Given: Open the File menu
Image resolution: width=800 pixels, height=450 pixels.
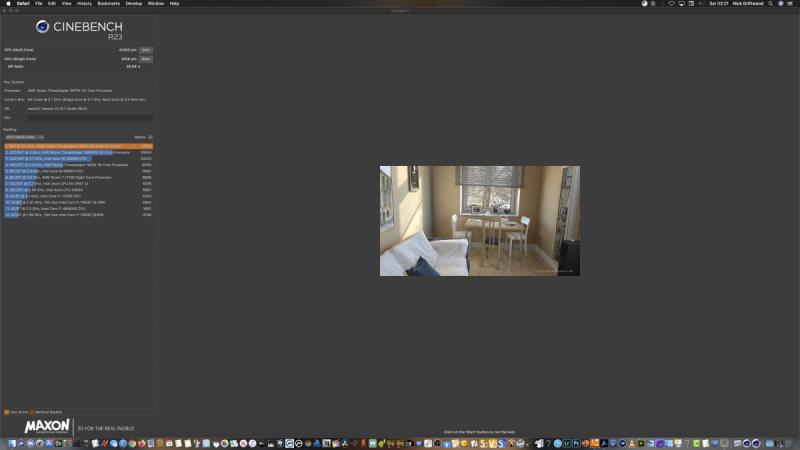Looking at the screenshot, I should point(38,4).
